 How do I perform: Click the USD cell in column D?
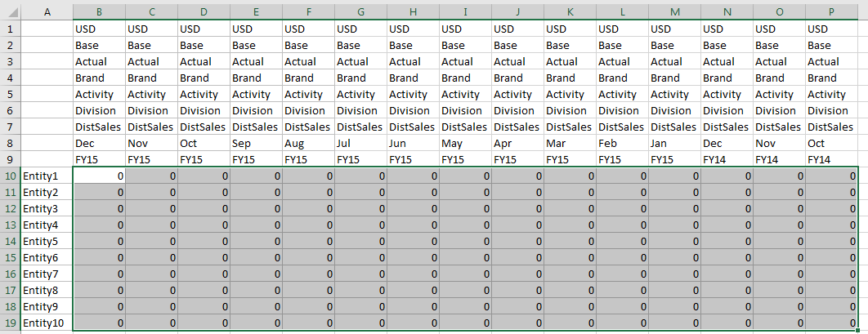204,29
